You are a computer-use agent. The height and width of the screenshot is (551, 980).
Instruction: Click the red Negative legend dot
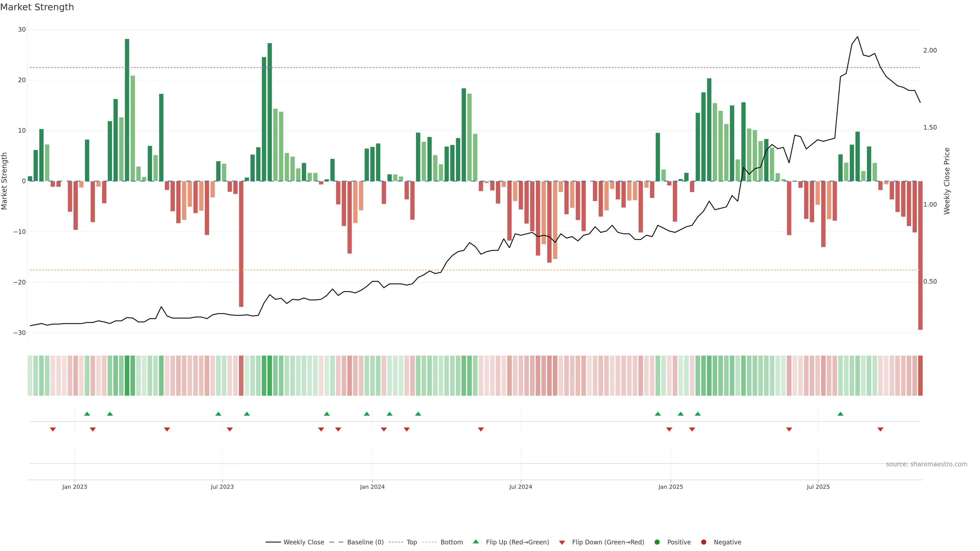[703, 542]
